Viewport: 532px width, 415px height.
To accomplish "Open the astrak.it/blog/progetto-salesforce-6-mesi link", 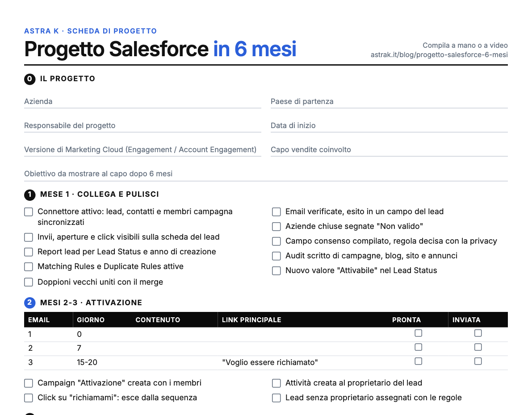I will 439,55.
